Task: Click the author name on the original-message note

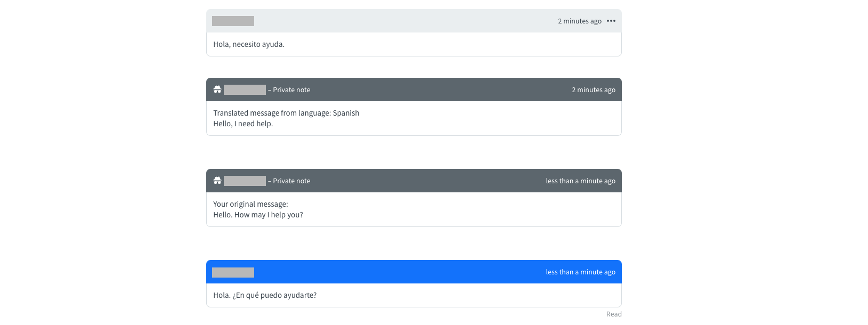Action: [245, 181]
